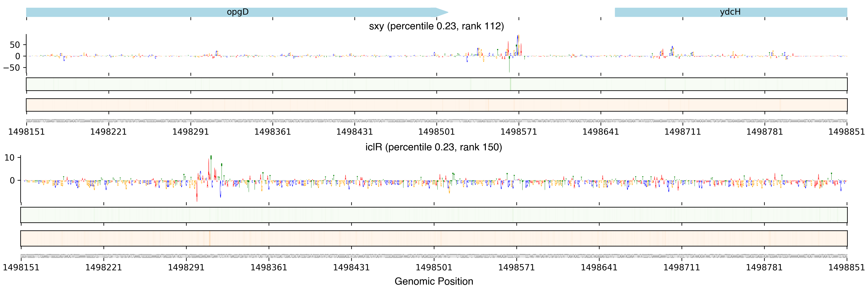Viewport: 868px width, 289px height.
Task: Click the −50 tick label on sxy axis
Action: coord(11,68)
